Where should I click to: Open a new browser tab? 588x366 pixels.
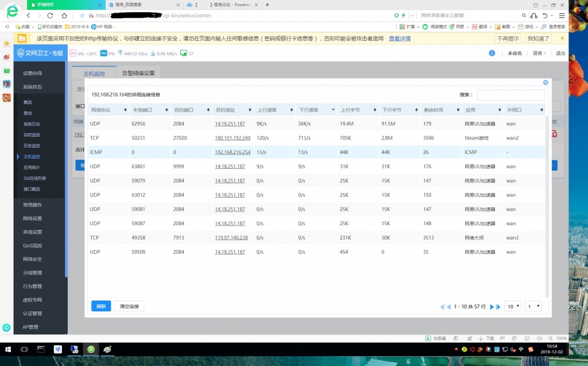[267, 5]
